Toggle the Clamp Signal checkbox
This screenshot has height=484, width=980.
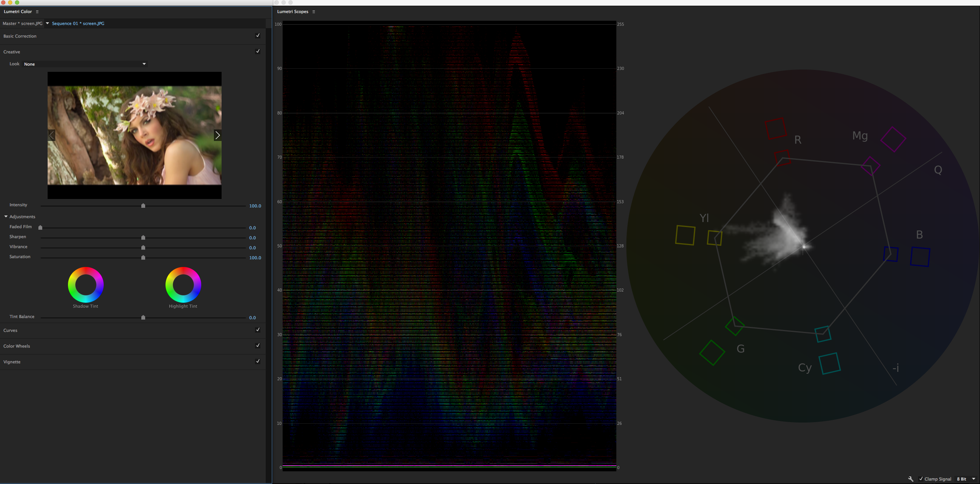pyautogui.click(x=921, y=479)
